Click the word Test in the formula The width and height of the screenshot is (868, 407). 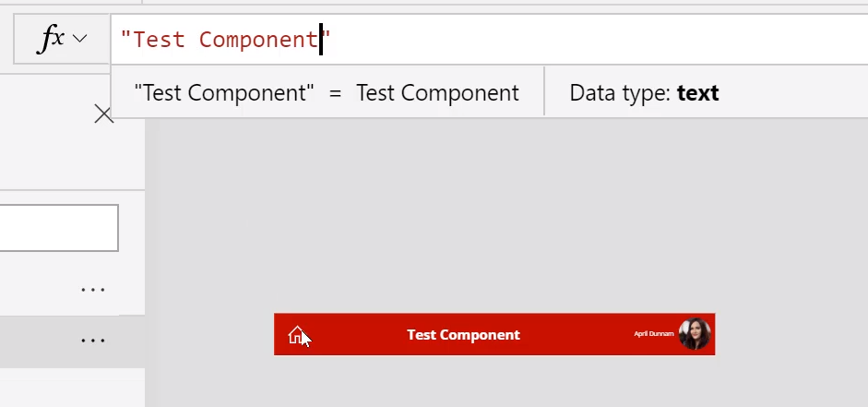tap(159, 40)
